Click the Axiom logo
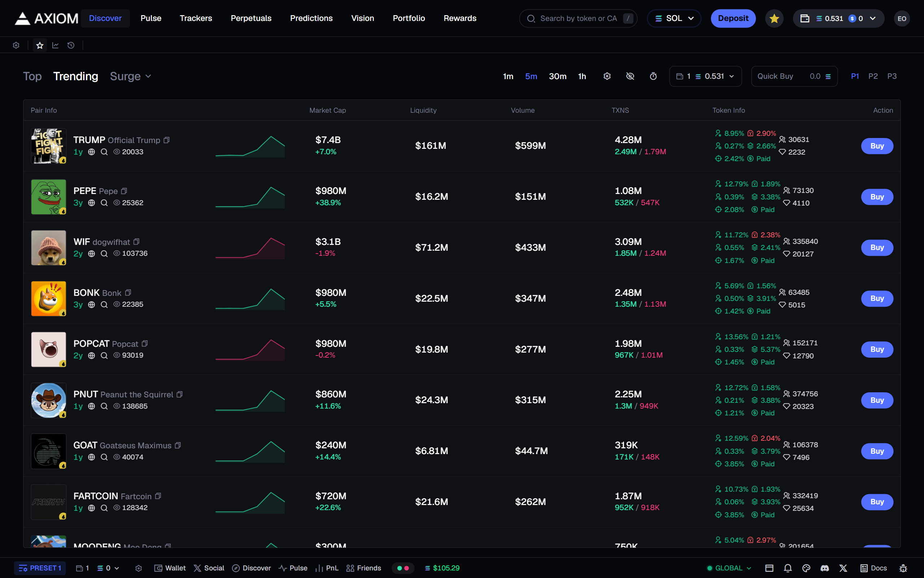 pos(46,18)
